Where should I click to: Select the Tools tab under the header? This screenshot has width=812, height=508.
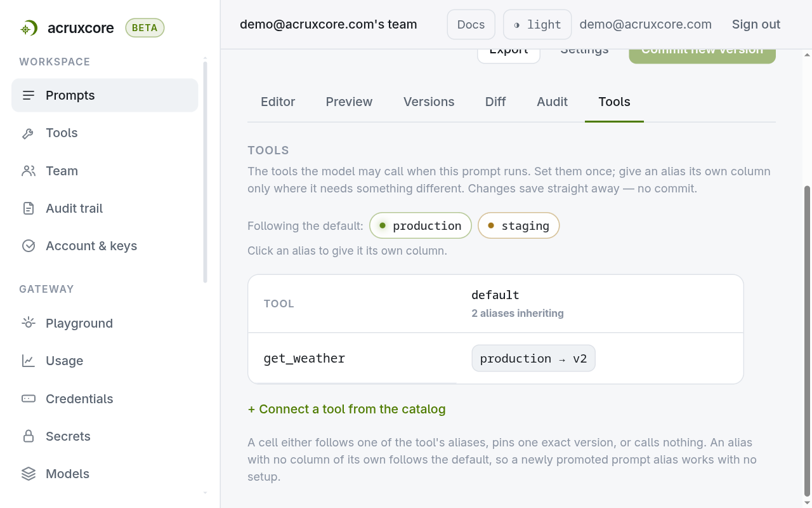[x=614, y=102]
